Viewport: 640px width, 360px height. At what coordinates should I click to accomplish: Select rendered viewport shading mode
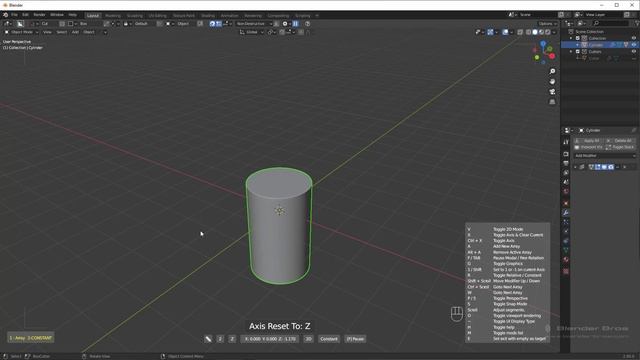tap(548, 32)
